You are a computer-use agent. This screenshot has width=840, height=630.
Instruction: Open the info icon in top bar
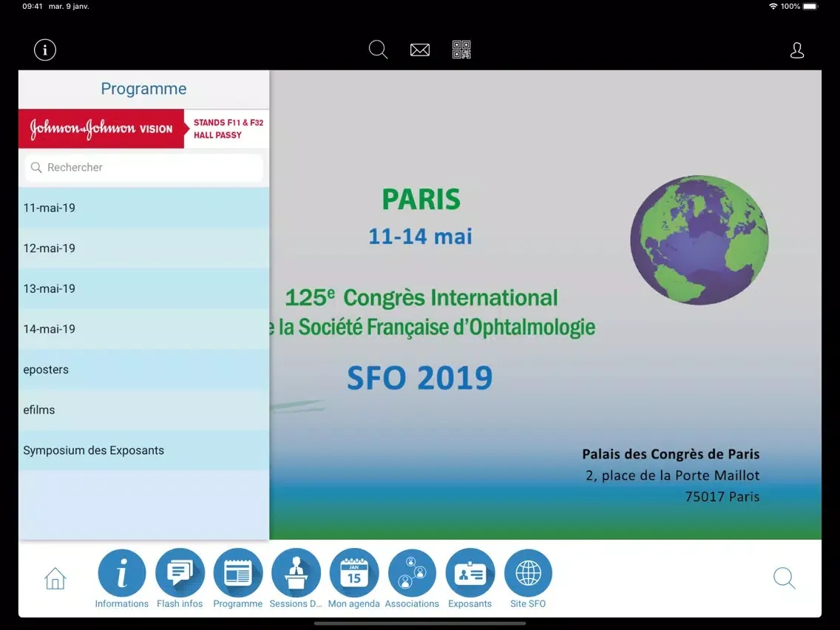45,50
